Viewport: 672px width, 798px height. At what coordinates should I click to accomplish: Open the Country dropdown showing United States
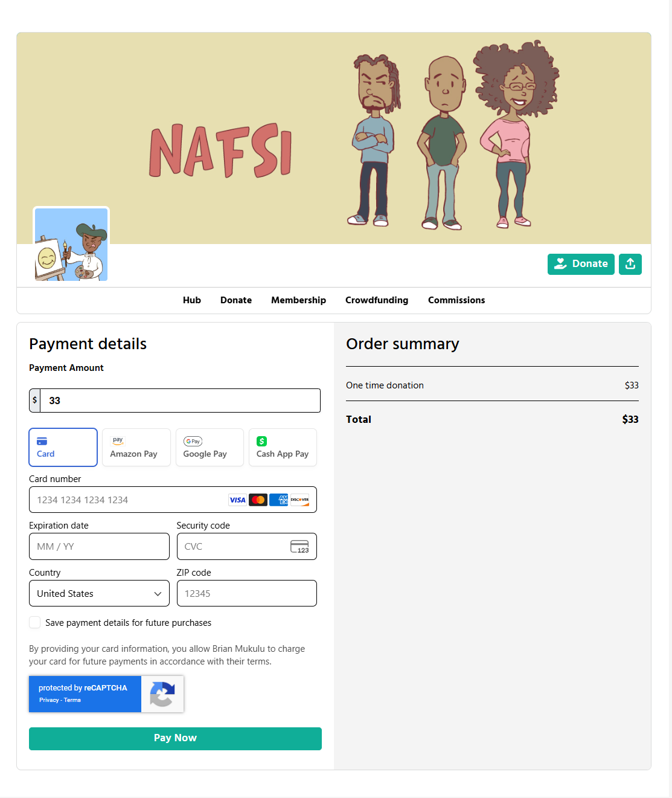99,593
